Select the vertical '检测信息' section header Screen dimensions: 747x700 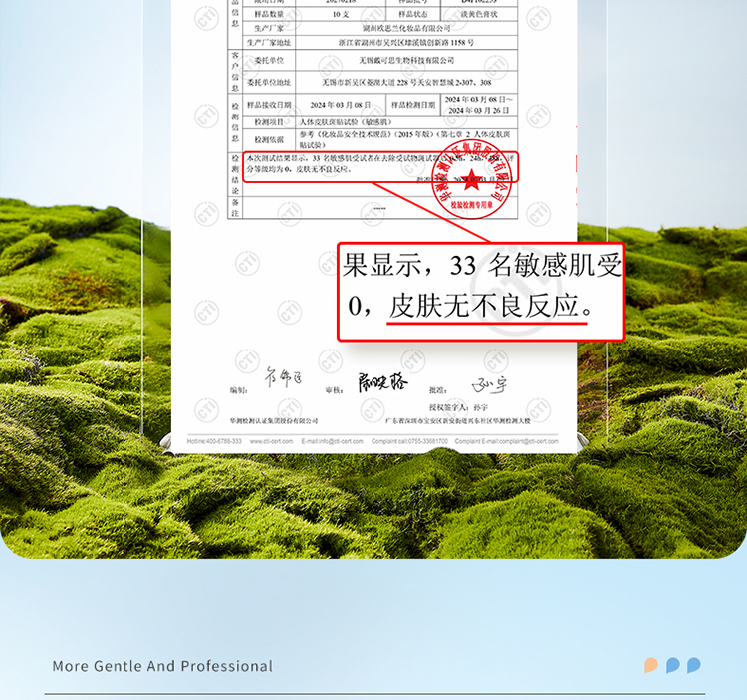[235, 122]
